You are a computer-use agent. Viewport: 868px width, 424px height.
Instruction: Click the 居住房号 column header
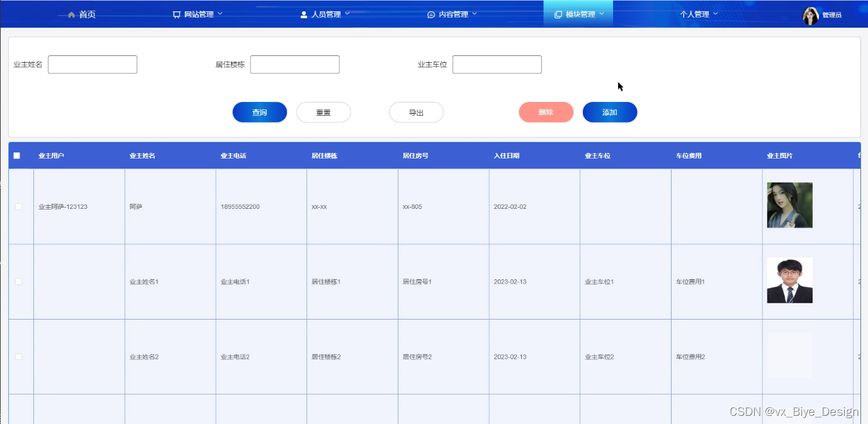[x=415, y=155]
